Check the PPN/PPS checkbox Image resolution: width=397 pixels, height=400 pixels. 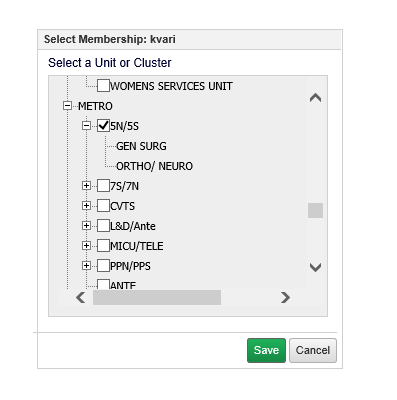point(103,266)
